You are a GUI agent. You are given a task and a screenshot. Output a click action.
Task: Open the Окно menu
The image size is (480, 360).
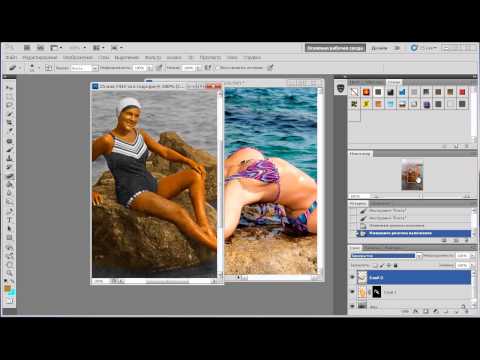232,57
